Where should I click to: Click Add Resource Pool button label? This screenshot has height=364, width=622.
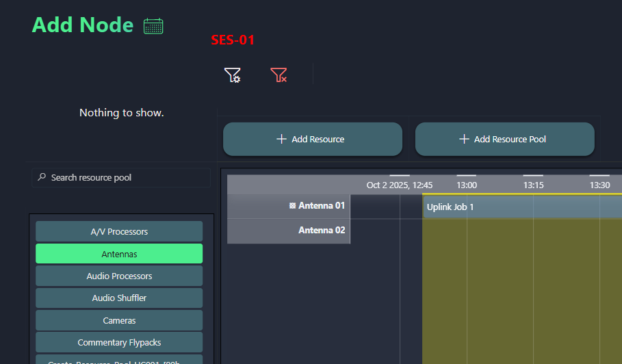510,139
